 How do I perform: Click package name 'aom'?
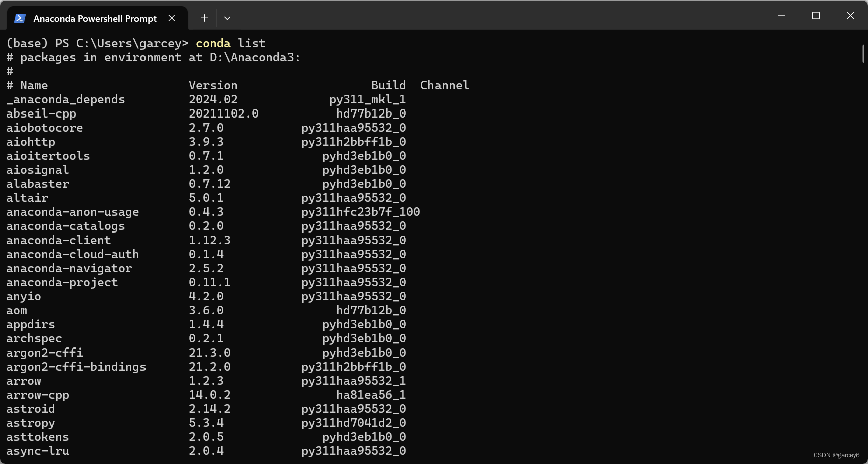click(17, 310)
